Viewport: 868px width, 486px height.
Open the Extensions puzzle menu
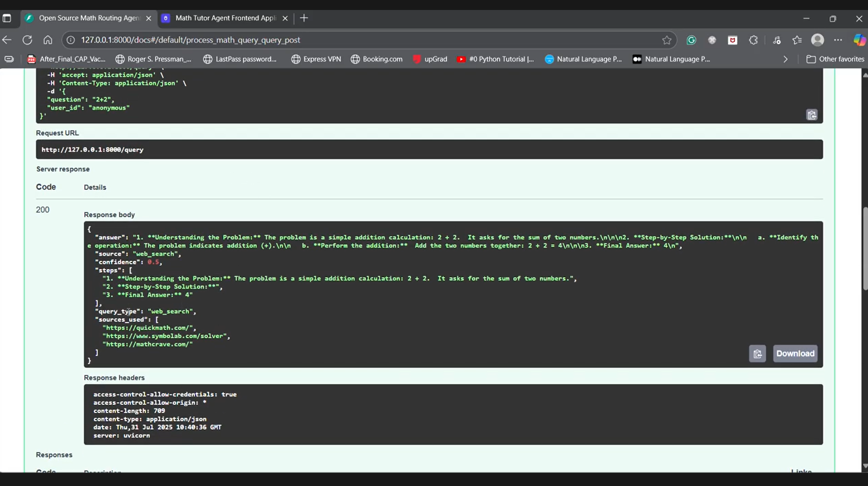click(x=754, y=40)
